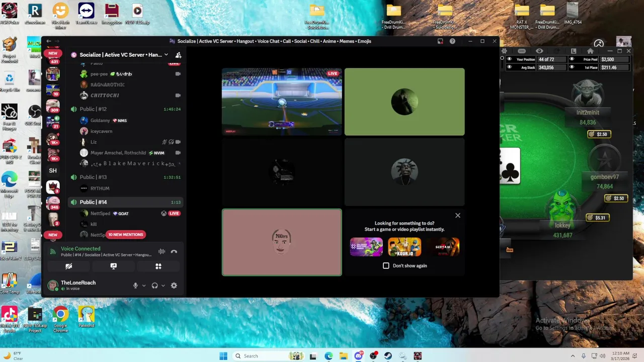Go back with Discord back arrow
Viewport: 644px width, 362px height.
click(49, 41)
